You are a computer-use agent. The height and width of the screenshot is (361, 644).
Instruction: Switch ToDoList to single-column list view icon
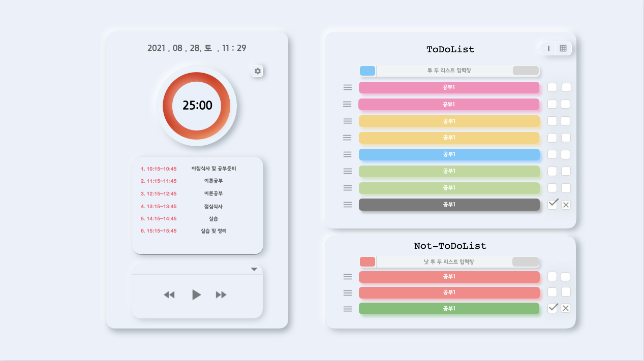548,48
